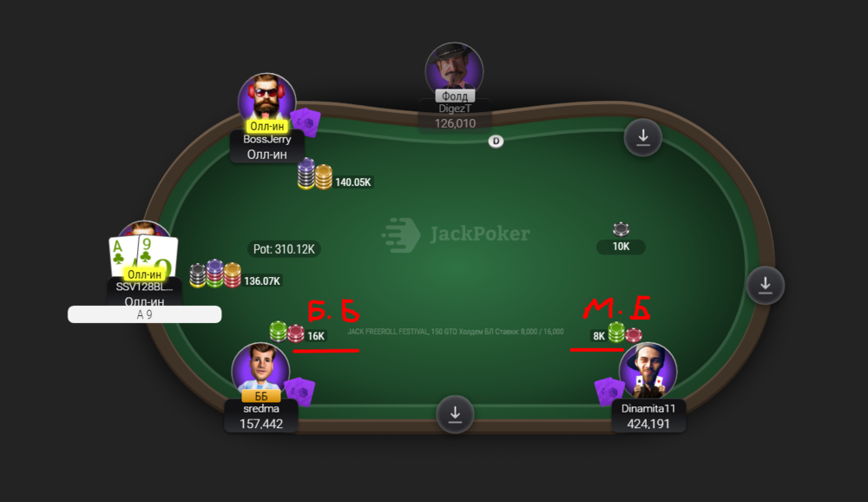Sit at the empty bottom center seat
Screen dimensions: 868x502
click(455, 414)
